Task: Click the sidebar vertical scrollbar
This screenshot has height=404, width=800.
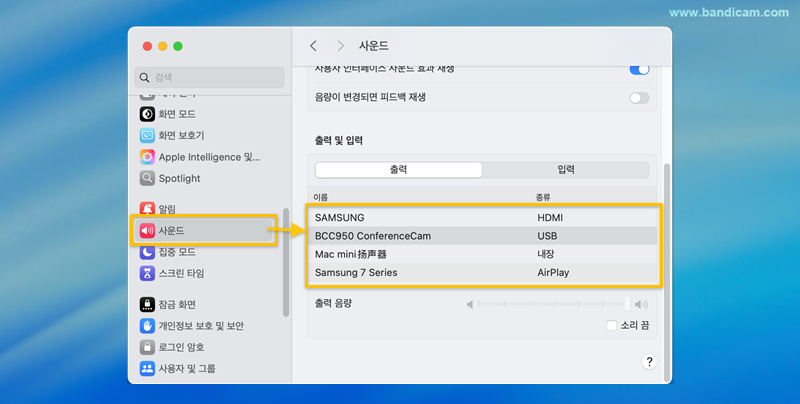Action: coord(286,262)
